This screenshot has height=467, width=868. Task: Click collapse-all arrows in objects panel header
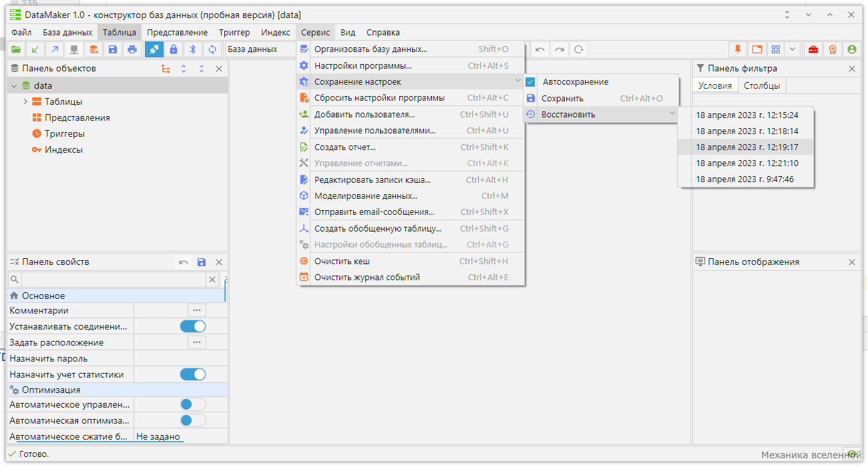pyautogui.click(x=201, y=69)
